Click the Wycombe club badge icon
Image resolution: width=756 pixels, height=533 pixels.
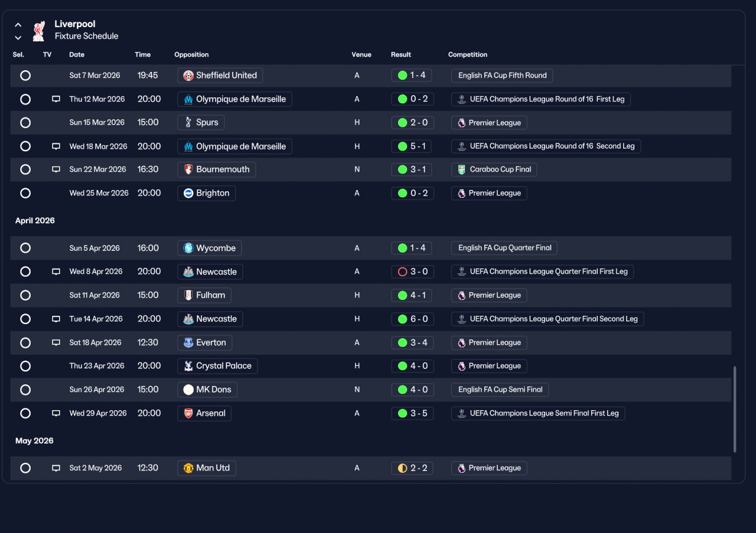click(188, 248)
